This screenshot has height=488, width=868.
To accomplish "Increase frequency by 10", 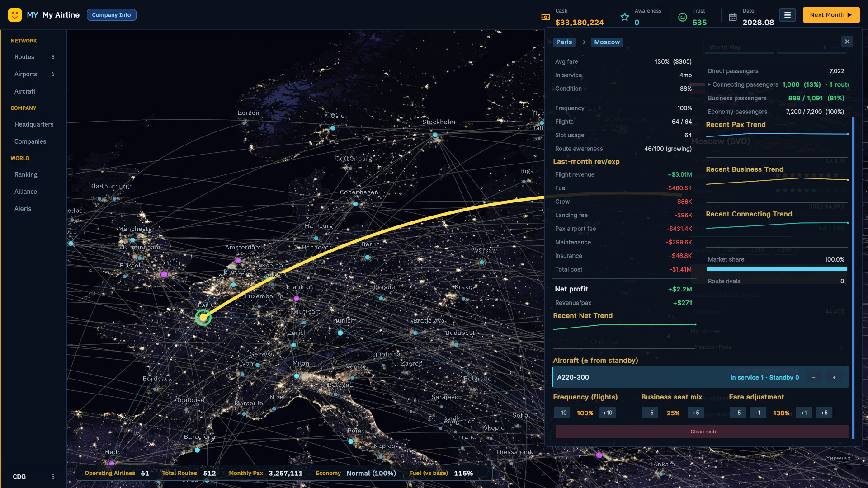I will pos(608,413).
